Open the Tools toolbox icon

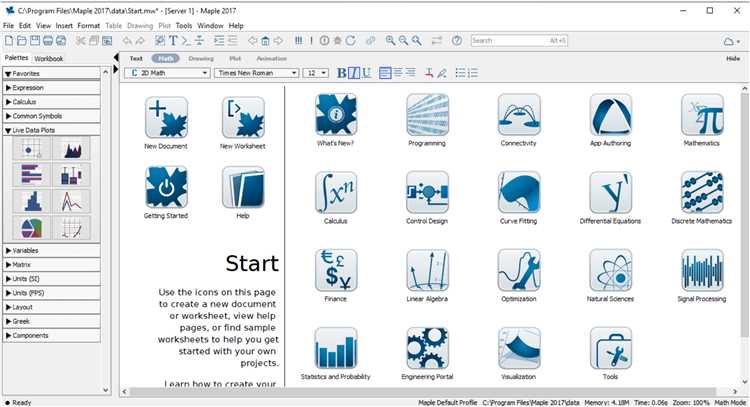pyautogui.click(x=611, y=348)
